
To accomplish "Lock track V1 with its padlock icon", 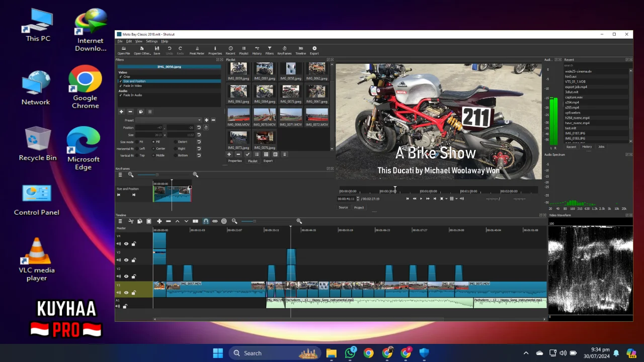I will click(133, 292).
